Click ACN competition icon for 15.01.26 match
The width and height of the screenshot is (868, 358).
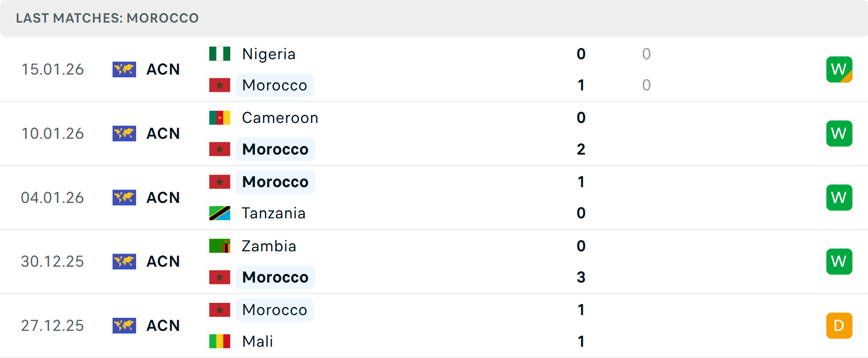(124, 70)
